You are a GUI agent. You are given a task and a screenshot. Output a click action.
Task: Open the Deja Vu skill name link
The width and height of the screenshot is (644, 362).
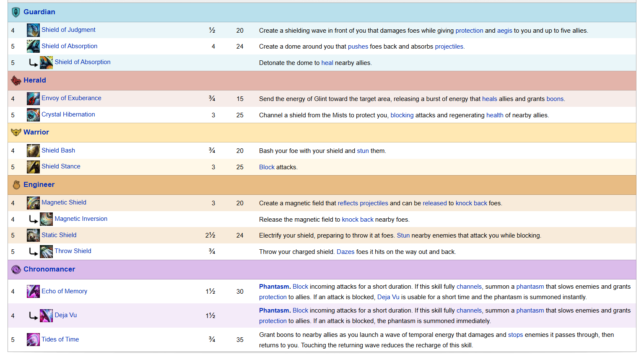[66, 315]
